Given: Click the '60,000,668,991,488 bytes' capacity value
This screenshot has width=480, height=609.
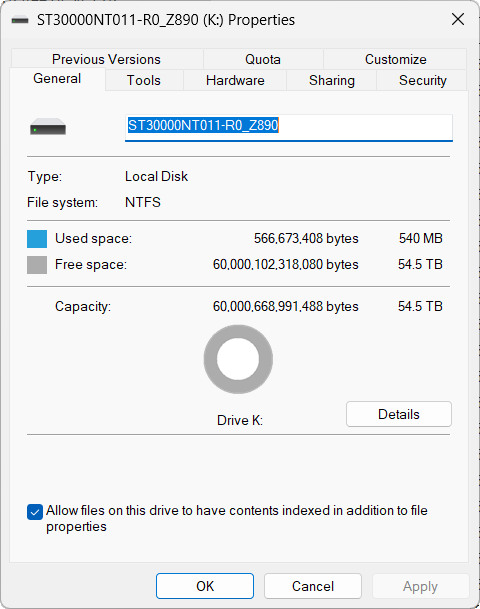Looking at the screenshot, I should pyautogui.click(x=285, y=306).
